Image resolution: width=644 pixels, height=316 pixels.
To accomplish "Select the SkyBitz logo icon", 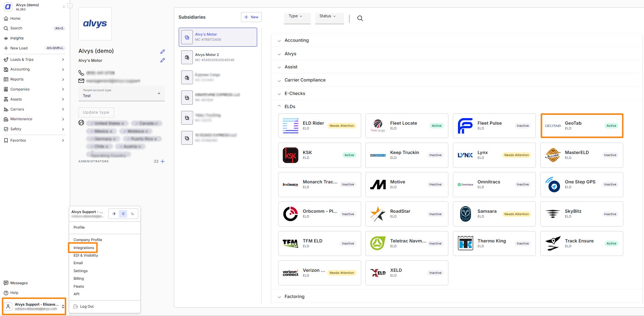I will tap(553, 214).
